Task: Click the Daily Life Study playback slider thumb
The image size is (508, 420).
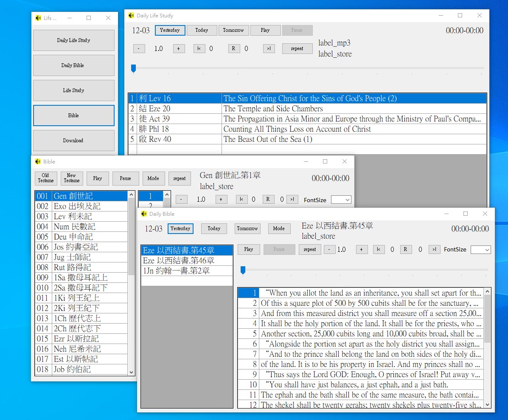Action: [134, 68]
